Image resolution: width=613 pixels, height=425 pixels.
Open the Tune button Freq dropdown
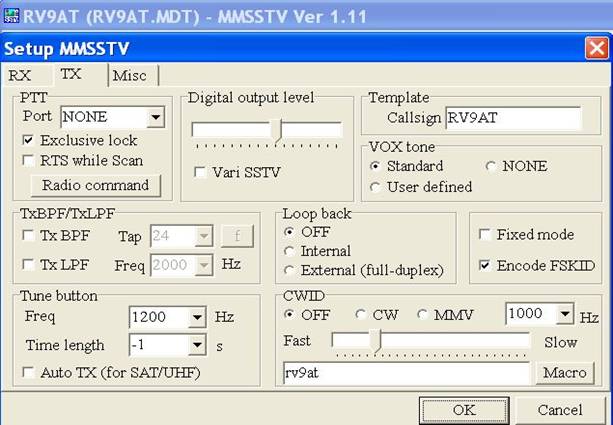coord(197,317)
